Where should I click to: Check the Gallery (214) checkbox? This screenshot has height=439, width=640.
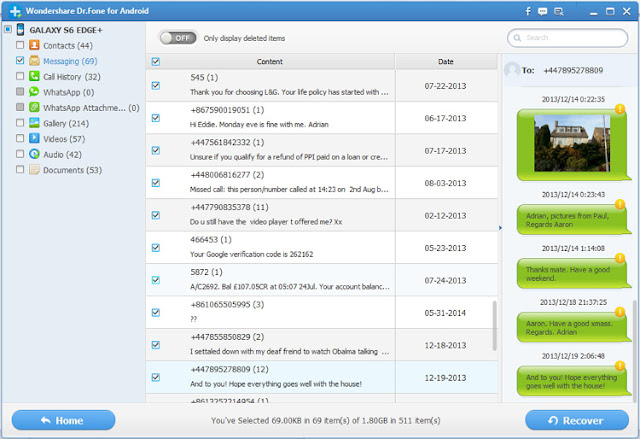(x=20, y=122)
